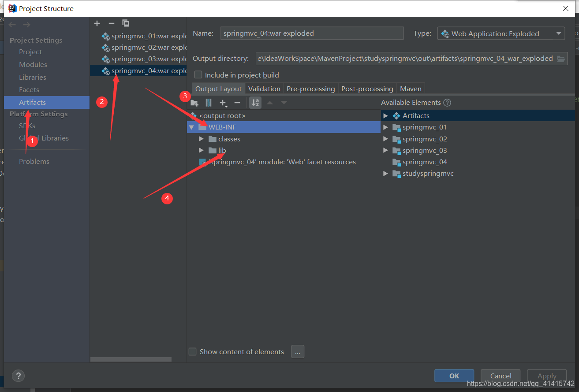Open Libraries settings section

coord(33,77)
